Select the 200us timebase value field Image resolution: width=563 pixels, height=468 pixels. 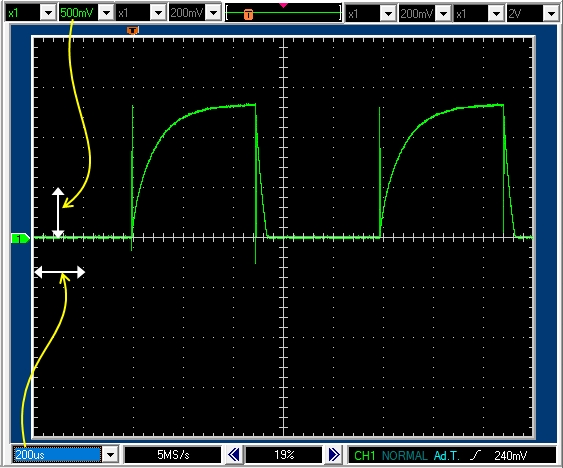click(57, 455)
